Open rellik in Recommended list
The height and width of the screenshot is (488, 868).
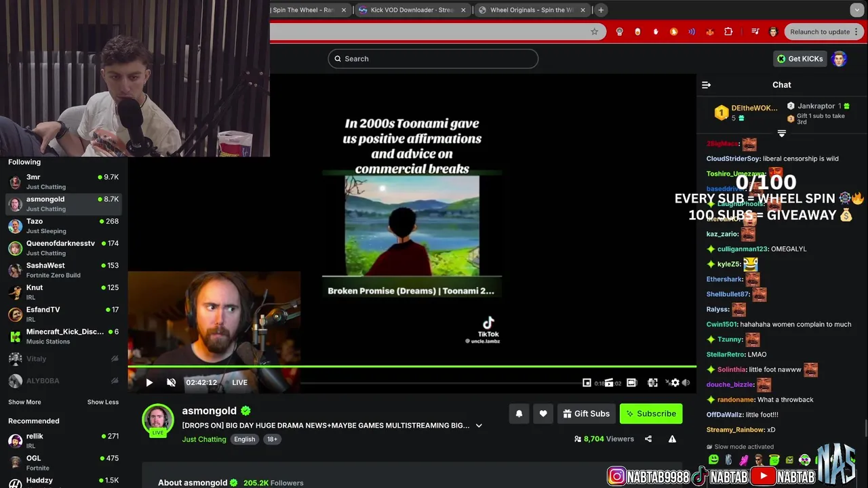pyautogui.click(x=64, y=441)
